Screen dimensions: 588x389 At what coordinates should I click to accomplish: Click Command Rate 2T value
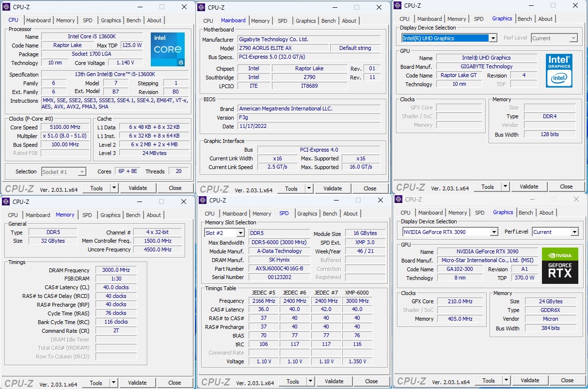115,331
